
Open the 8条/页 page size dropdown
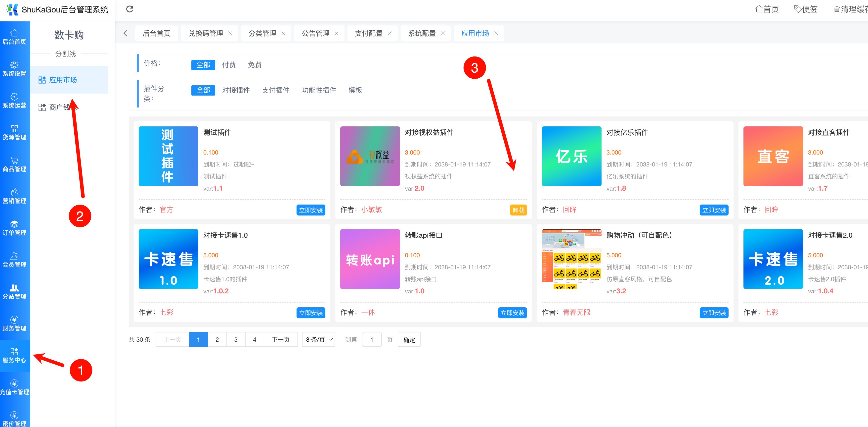318,339
